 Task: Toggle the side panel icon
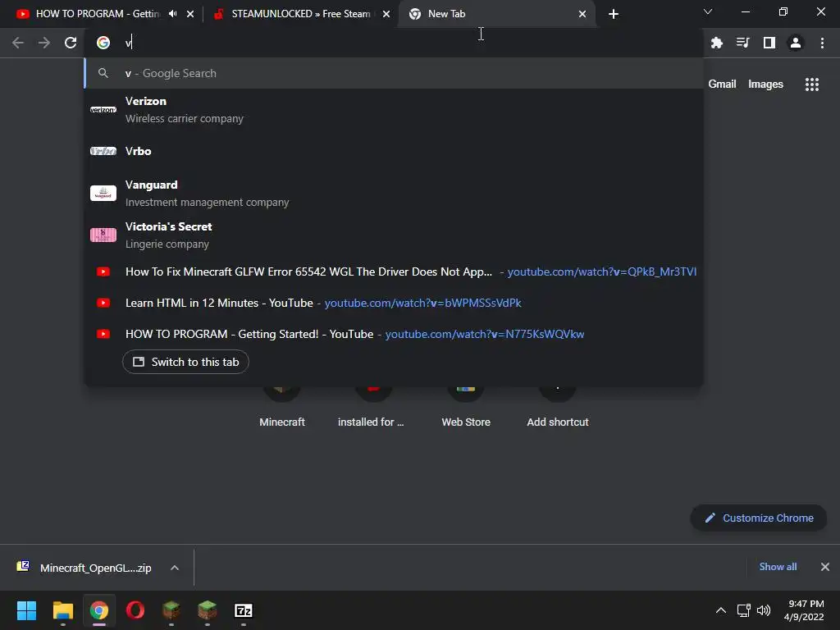click(769, 43)
